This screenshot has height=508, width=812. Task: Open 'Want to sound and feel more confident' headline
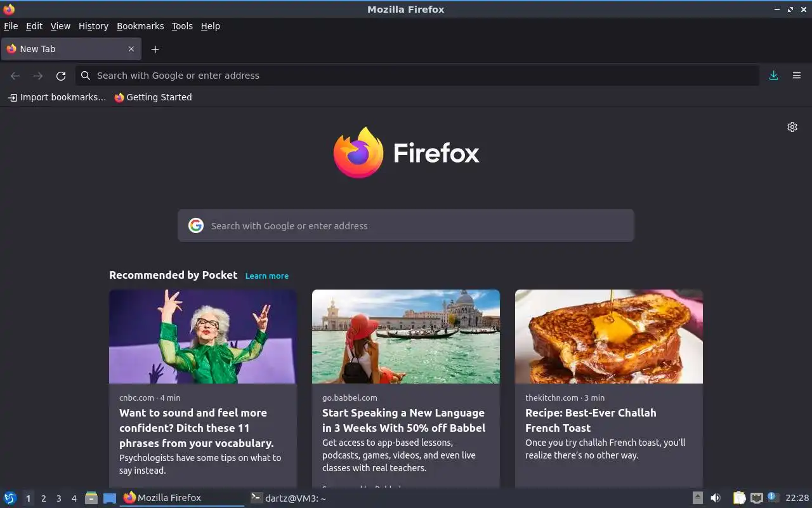point(197,428)
